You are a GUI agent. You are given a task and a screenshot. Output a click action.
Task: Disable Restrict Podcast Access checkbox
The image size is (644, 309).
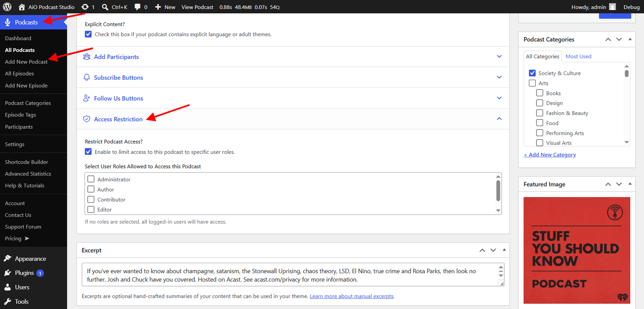tap(88, 152)
